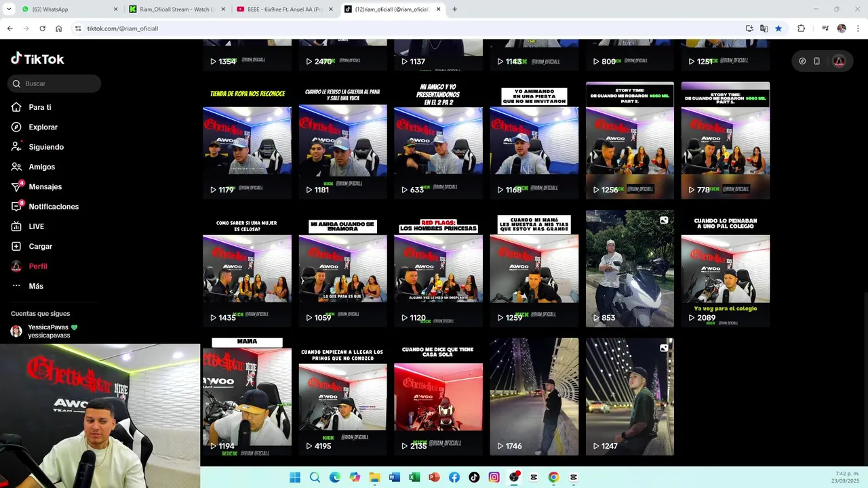Open video Tienda de ropa nos reconoce
Viewport: 868px width, 488px height.
pos(247,141)
